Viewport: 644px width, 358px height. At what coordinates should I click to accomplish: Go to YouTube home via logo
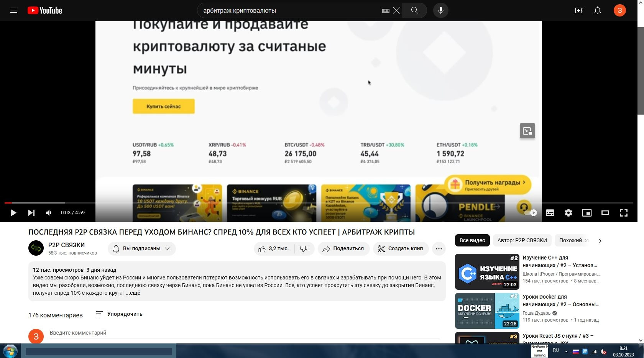pos(45,10)
